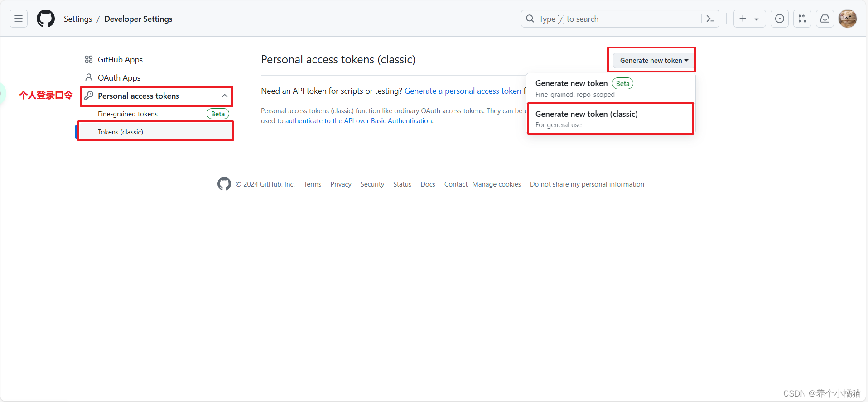This screenshot has height=402, width=868.
Task: Open GitHub Apps in sidebar
Action: point(120,59)
